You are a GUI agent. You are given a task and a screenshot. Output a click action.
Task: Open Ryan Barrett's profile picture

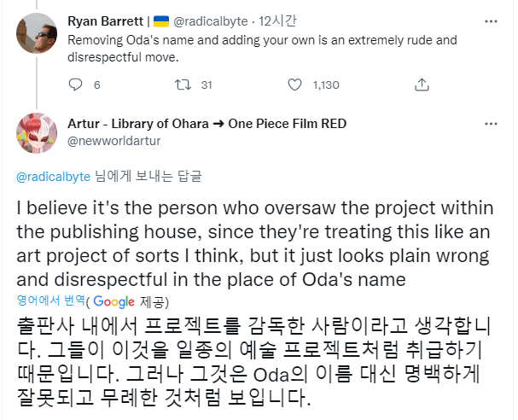coord(37,32)
